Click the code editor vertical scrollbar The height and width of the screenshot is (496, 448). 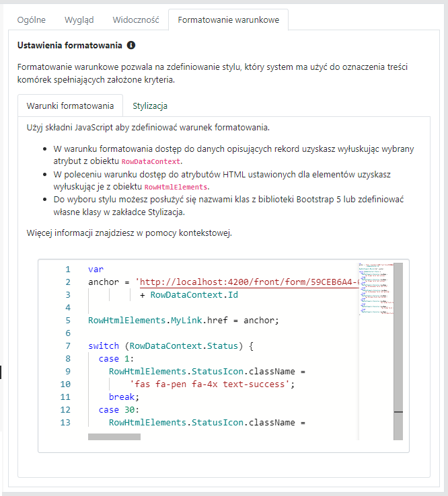click(398, 351)
